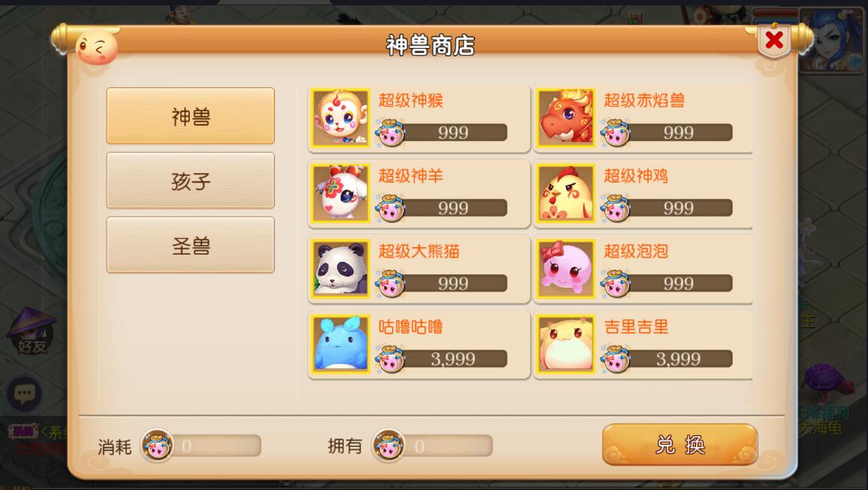Choose the 超级神羊 sheep pet icon
The height and width of the screenshot is (490, 868).
340,193
